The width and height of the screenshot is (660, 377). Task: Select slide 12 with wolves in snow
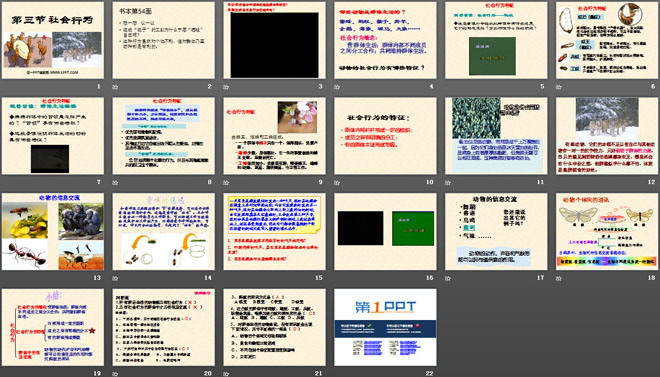click(x=607, y=136)
